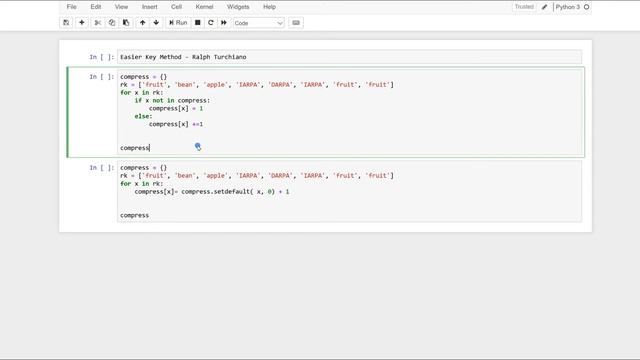The image size is (640, 360).
Task: Move selected cell down arrow
Action: tap(156, 23)
